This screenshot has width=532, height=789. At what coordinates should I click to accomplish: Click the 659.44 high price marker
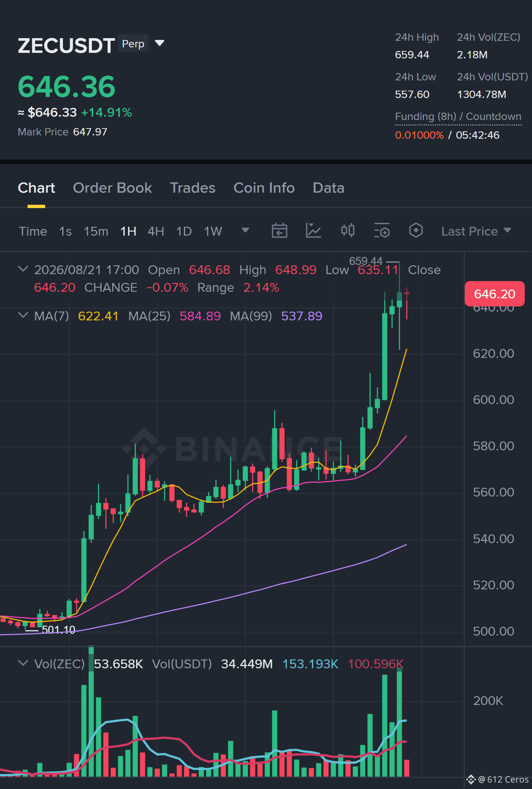click(x=366, y=261)
